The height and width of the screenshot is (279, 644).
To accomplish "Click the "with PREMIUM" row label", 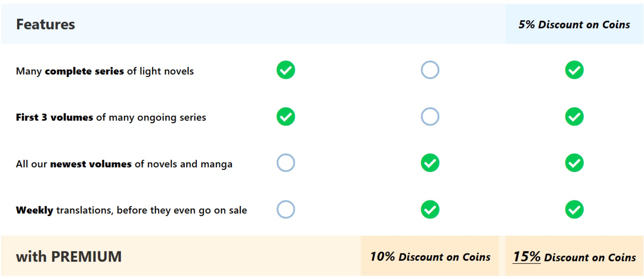I will click(x=69, y=257).
